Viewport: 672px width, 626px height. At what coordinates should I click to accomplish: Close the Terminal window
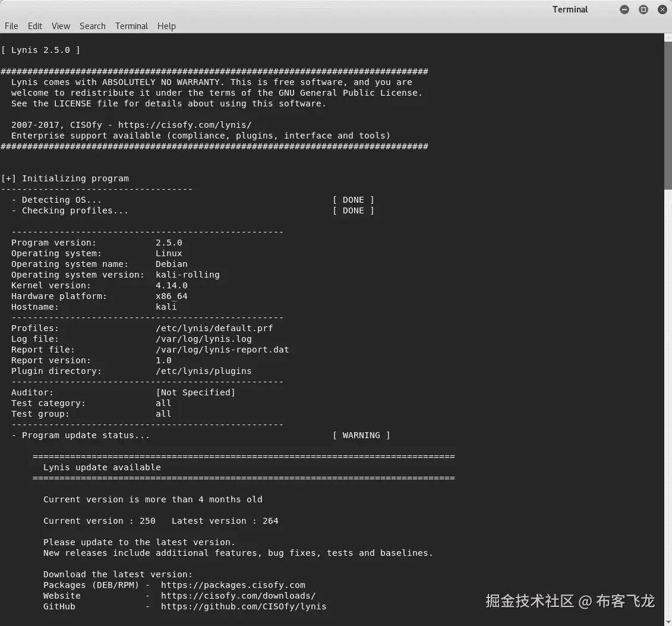click(662, 10)
